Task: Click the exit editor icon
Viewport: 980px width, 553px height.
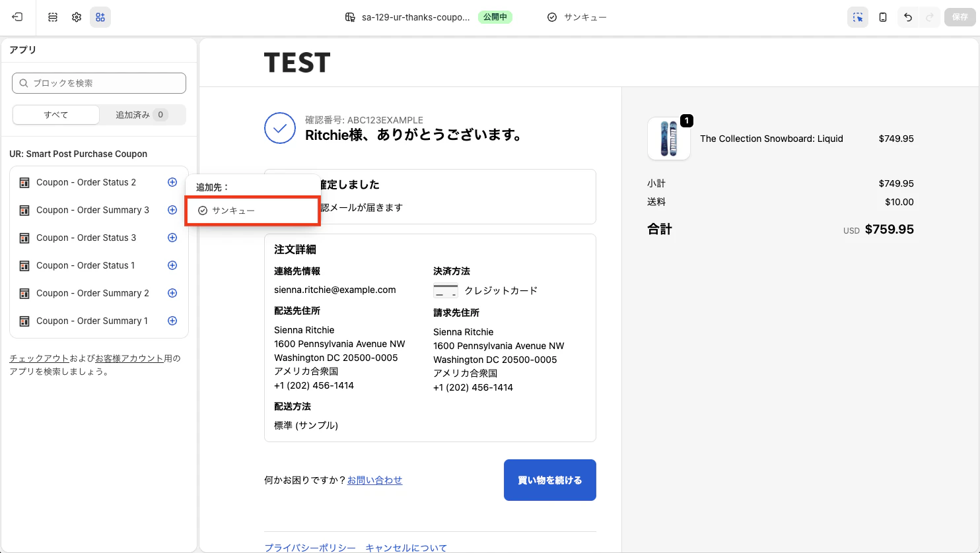Action: click(x=17, y=17)
